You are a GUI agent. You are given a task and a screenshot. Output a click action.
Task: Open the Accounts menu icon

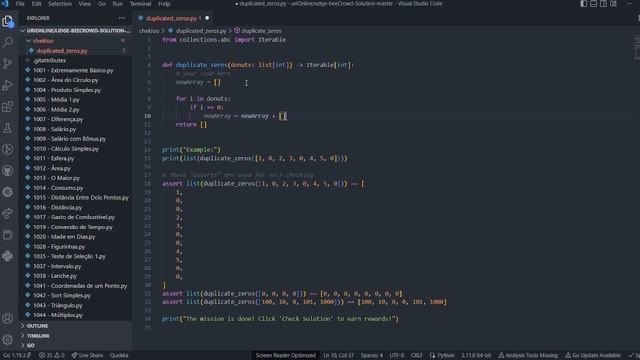8,318
